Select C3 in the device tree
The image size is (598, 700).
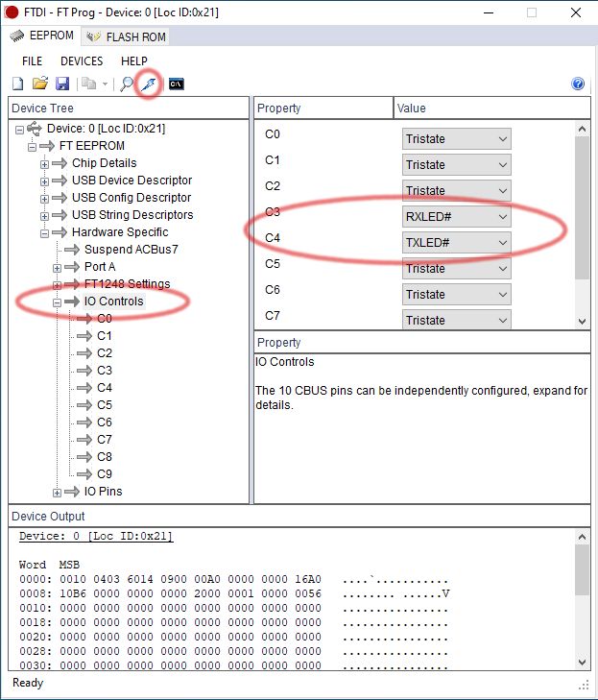pyautogui.click(x=105, y=371)
